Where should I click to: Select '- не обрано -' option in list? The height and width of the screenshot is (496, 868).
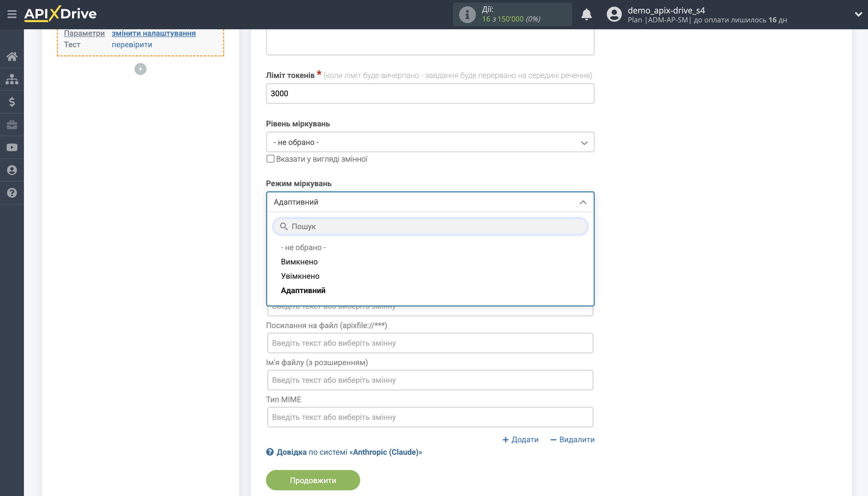[x=303, y=247]
